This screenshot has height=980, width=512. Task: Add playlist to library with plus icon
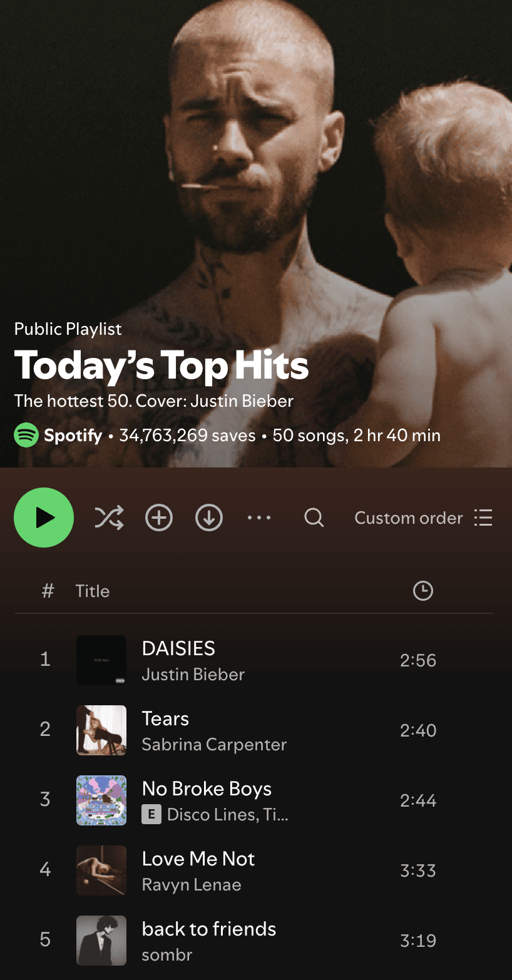[x=159, y=518]
